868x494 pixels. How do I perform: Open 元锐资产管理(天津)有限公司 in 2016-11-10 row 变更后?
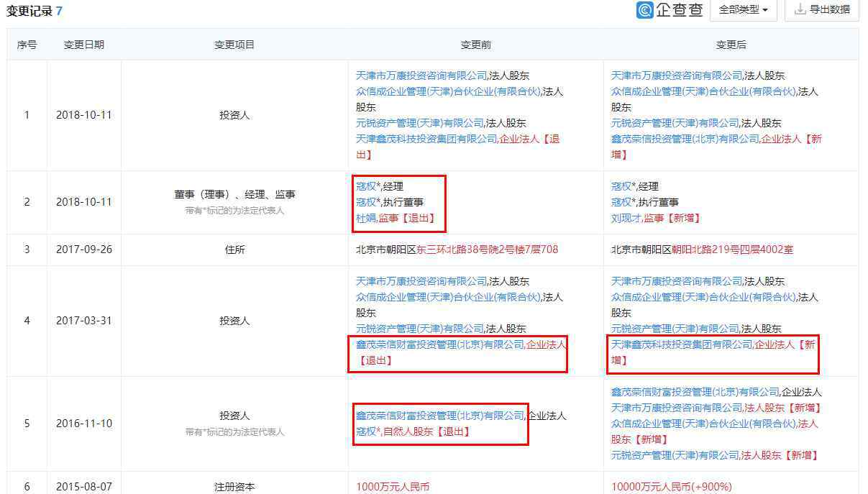pyautogui.click(x=675, y=455)
